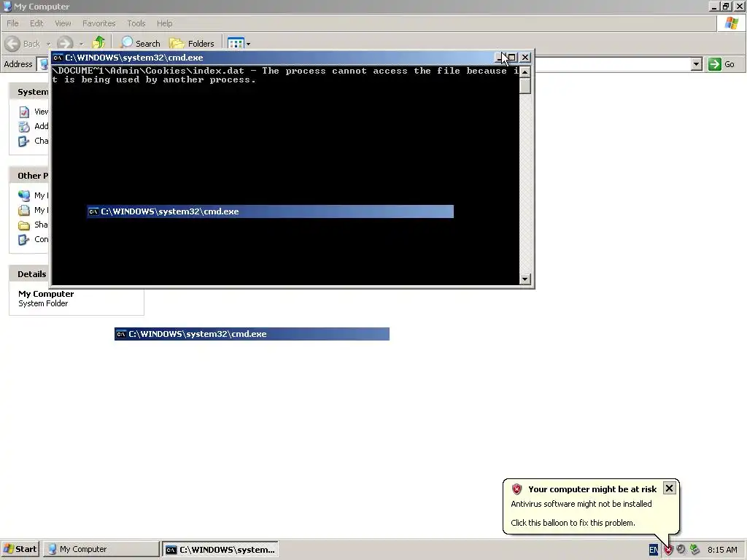The image size is (747, 560).
Task: Switch to My Computer taskbar button
Action: [101, 549]
